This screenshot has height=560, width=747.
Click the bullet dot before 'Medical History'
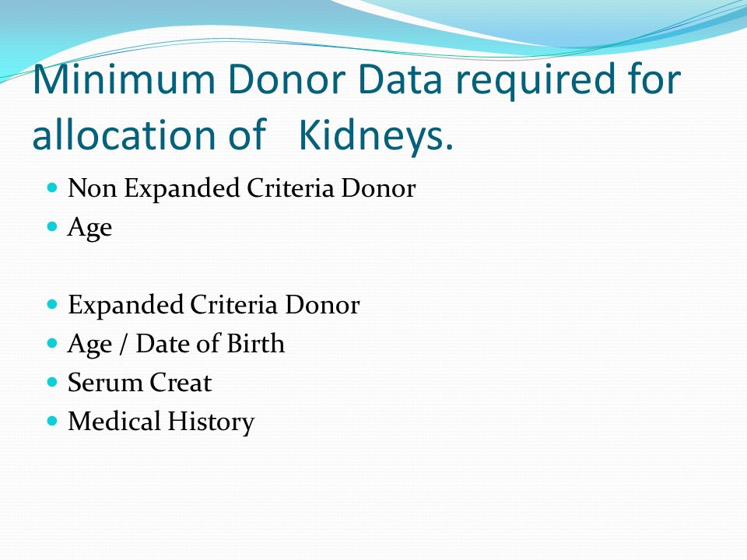click(x=52, y=421)
